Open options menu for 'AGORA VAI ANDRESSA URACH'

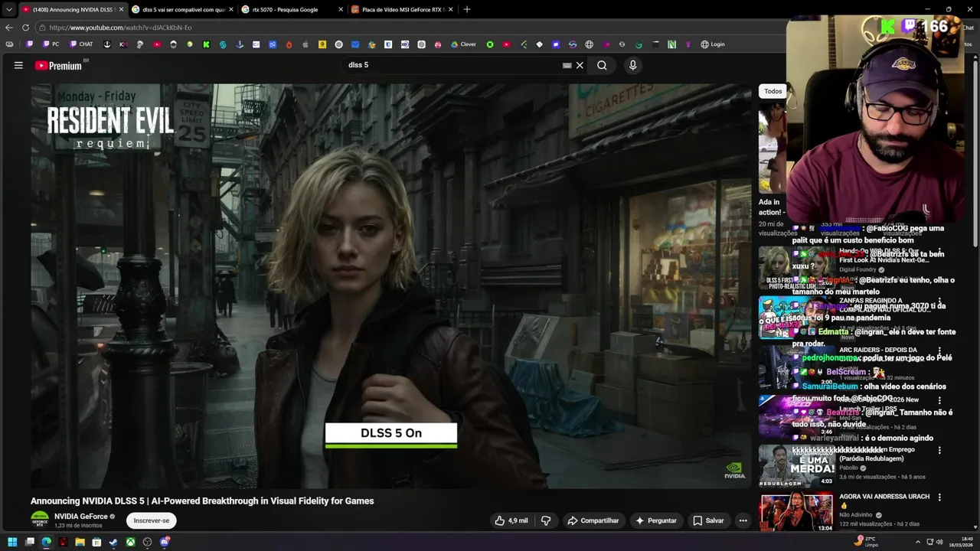pyautogui.click(x=939, y=497)
